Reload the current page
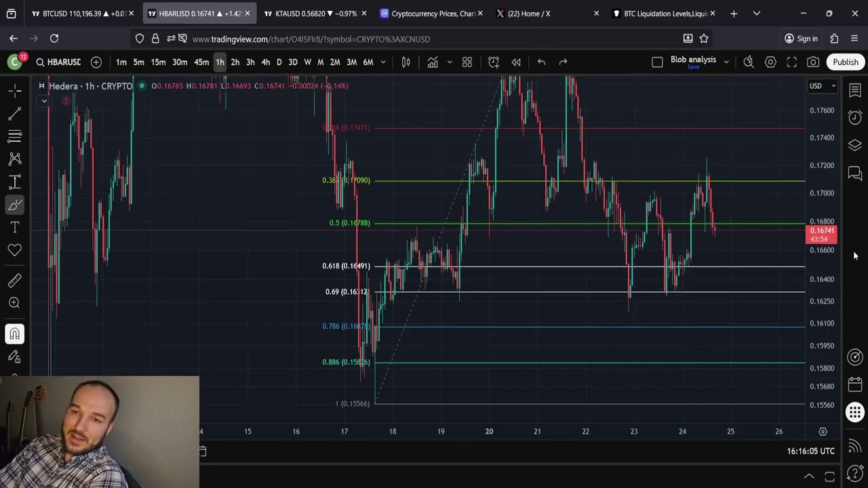The height and width of the screenshot is (488, 868). click(54, 39)
